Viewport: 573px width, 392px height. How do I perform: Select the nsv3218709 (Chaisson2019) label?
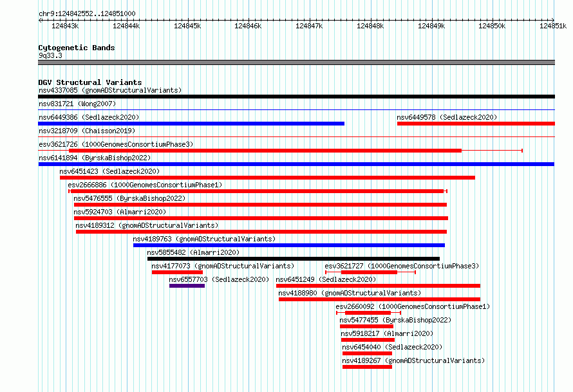[x=87, y=131]
